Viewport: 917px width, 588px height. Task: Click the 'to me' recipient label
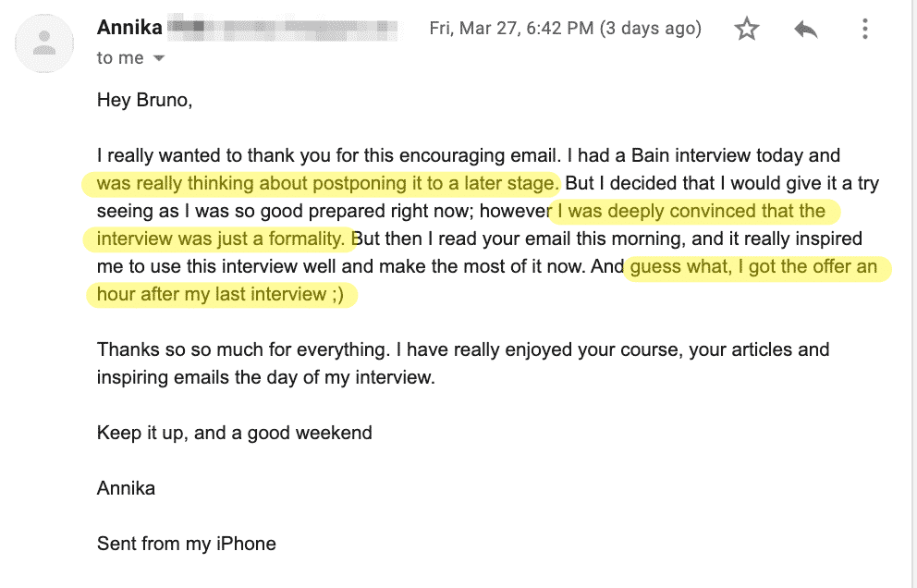[x=120, y=58]
